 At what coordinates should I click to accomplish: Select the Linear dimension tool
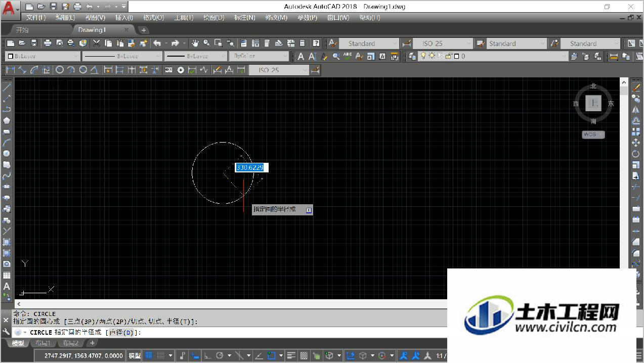tap(10, 70)
